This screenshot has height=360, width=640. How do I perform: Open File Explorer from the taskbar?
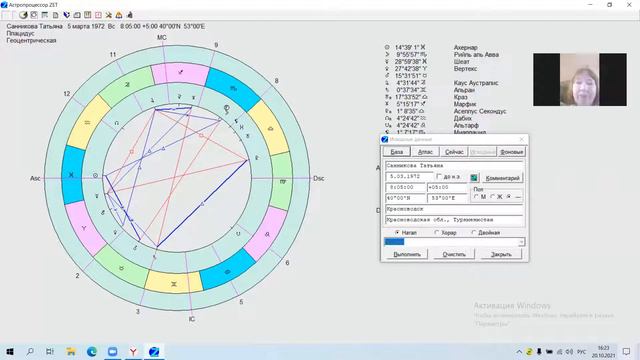tap(71, 351)
